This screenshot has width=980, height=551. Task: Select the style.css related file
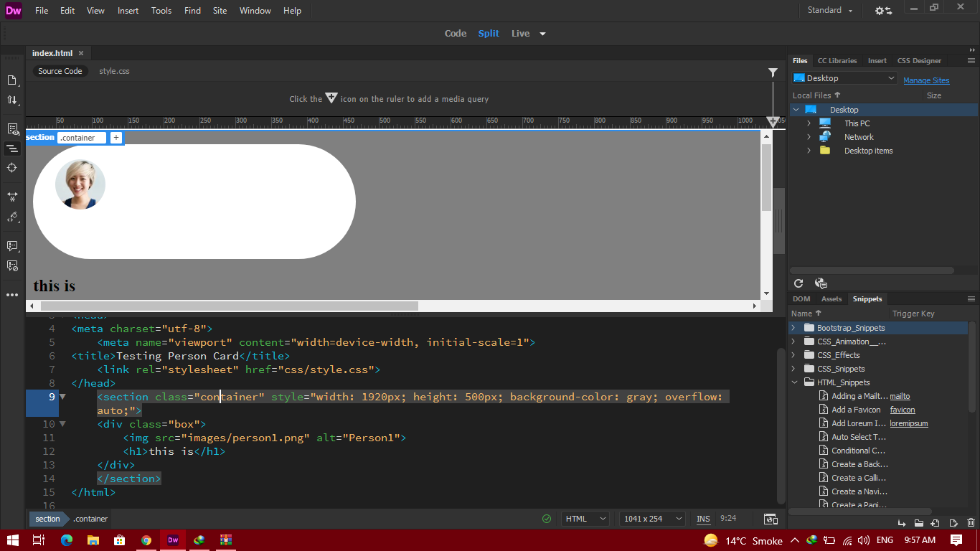[114, 71]
